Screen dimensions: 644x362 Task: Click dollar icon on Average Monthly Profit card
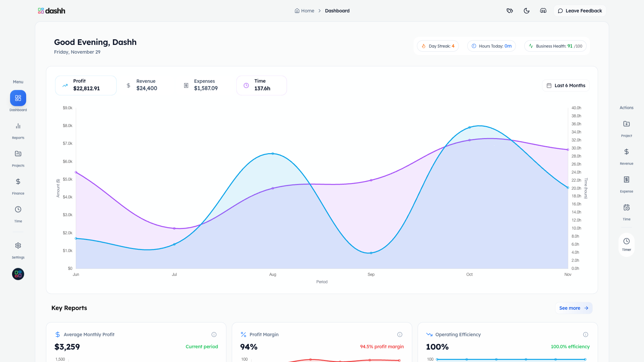58,335
